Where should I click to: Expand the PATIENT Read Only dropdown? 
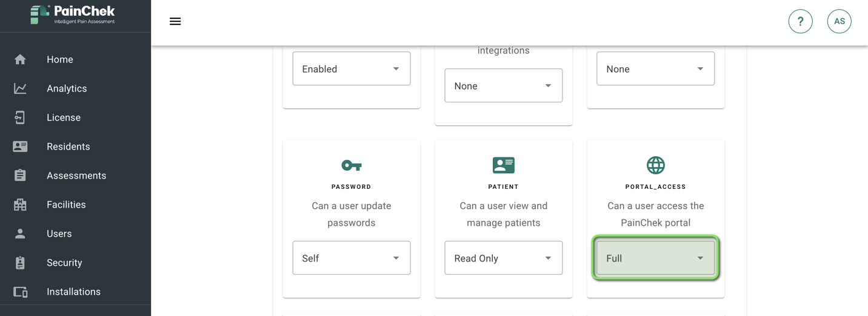pyautogui.click(x=503, y=258)
